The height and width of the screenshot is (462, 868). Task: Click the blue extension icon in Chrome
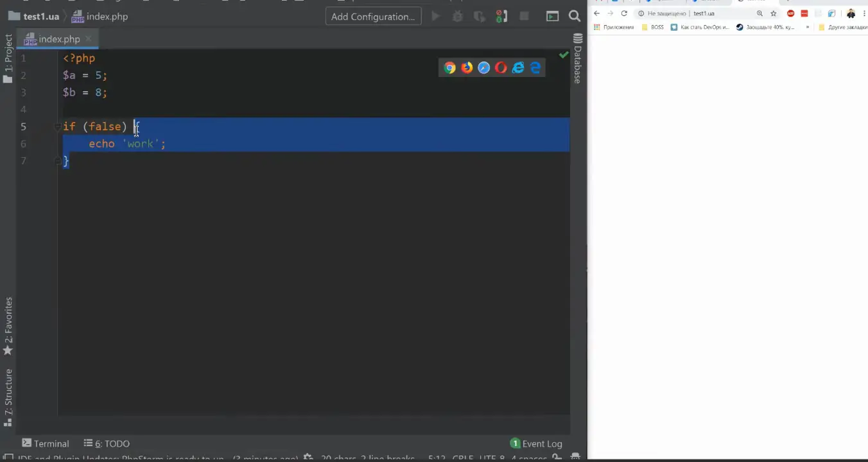[831, 13]
